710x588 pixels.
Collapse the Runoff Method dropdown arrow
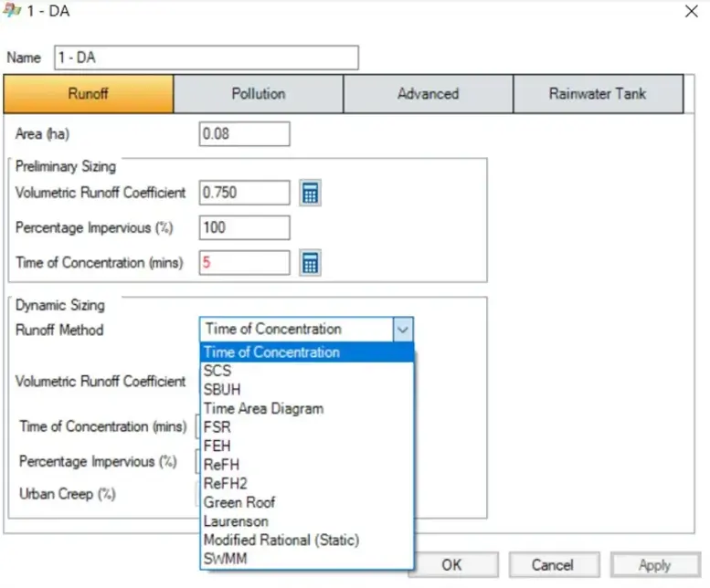point(403,330)
